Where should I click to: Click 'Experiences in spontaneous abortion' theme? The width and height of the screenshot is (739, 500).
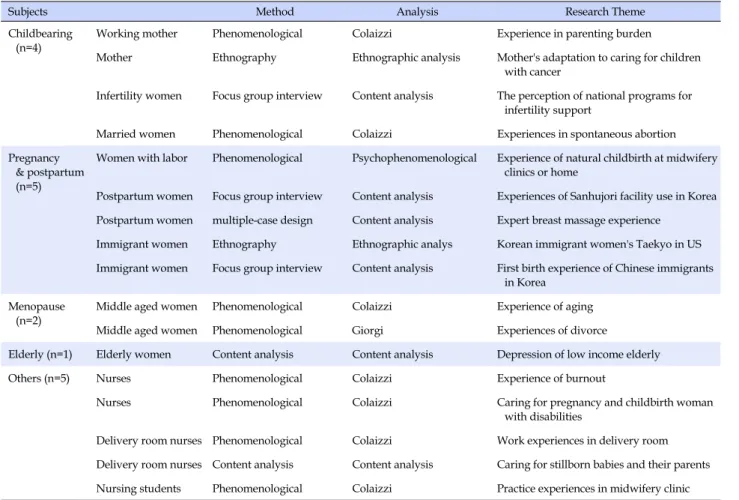click(586, 134)
